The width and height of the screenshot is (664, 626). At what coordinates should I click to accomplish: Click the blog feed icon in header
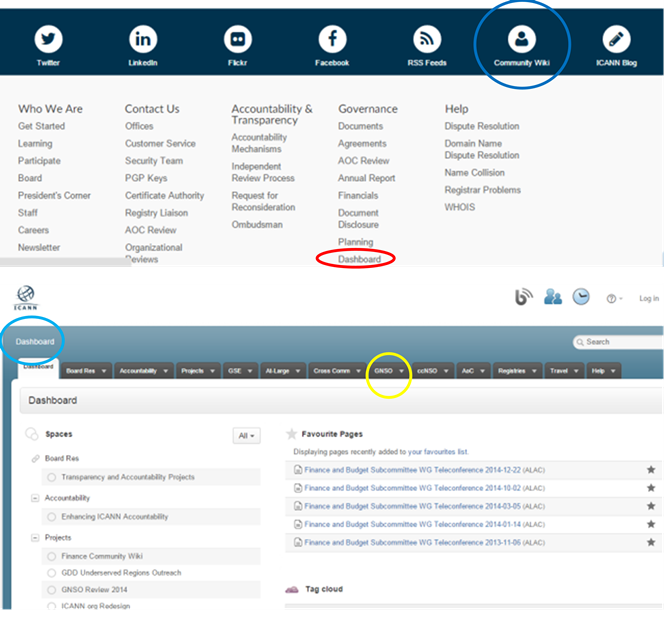tap(523, 296)
